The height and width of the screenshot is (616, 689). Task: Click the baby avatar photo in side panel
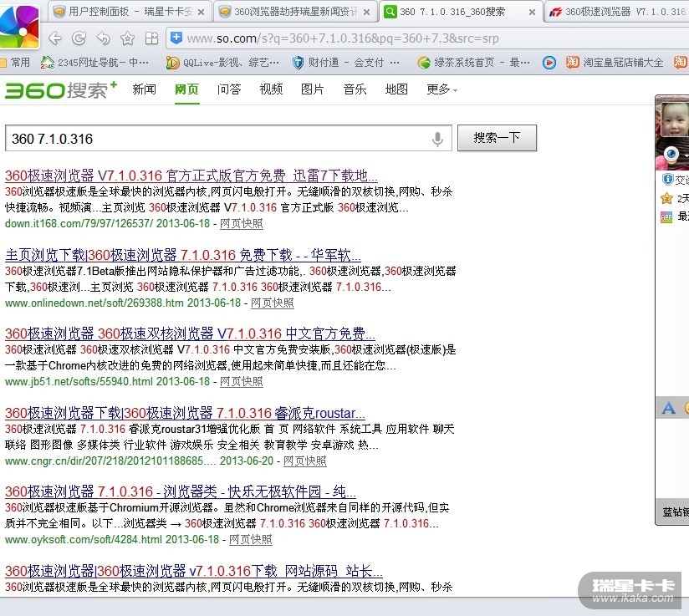click(x=673, y=122)
